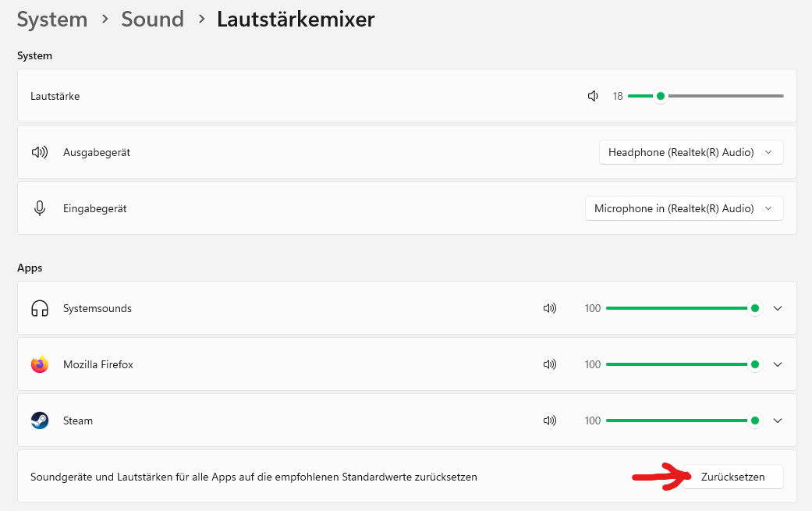Click the Ausgabegerät speaker icon
The height and width of the screenshot is (511, 812).
click(x=40, y=152)
